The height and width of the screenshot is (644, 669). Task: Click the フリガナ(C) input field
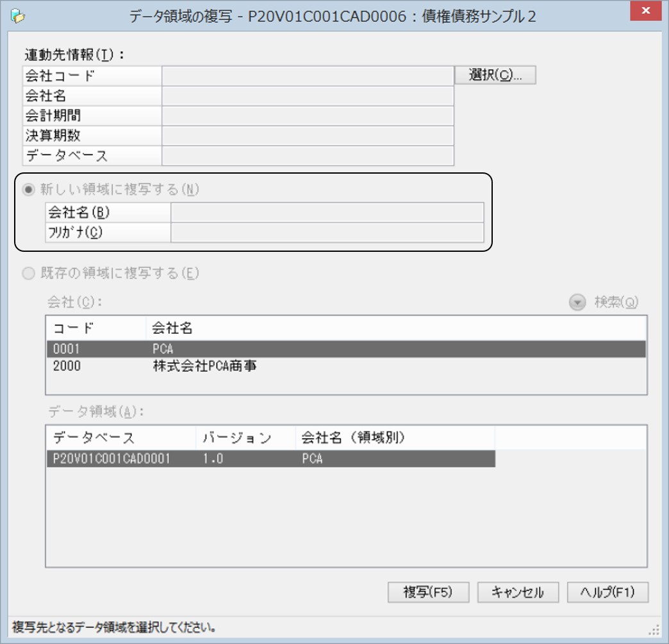point(327,233)
